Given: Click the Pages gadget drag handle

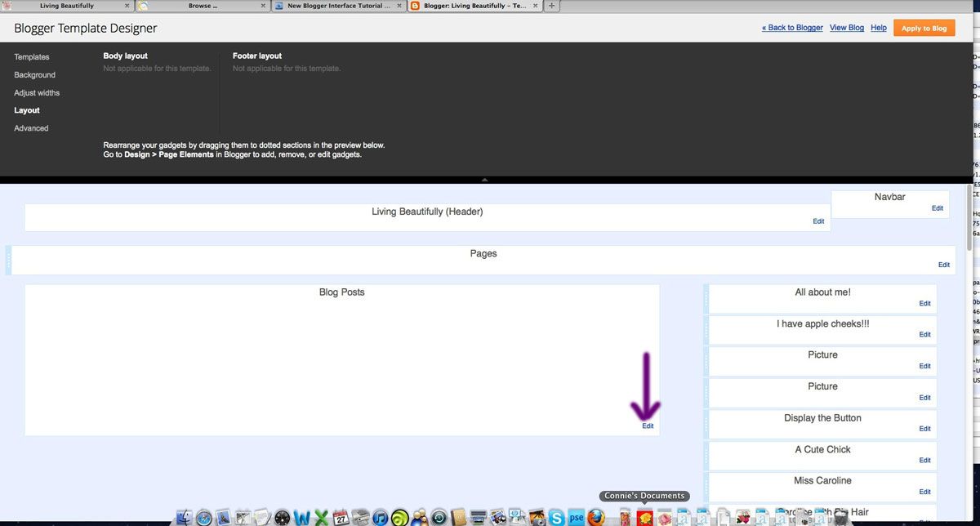Looking at the screenshot, I should click(9, 261).
